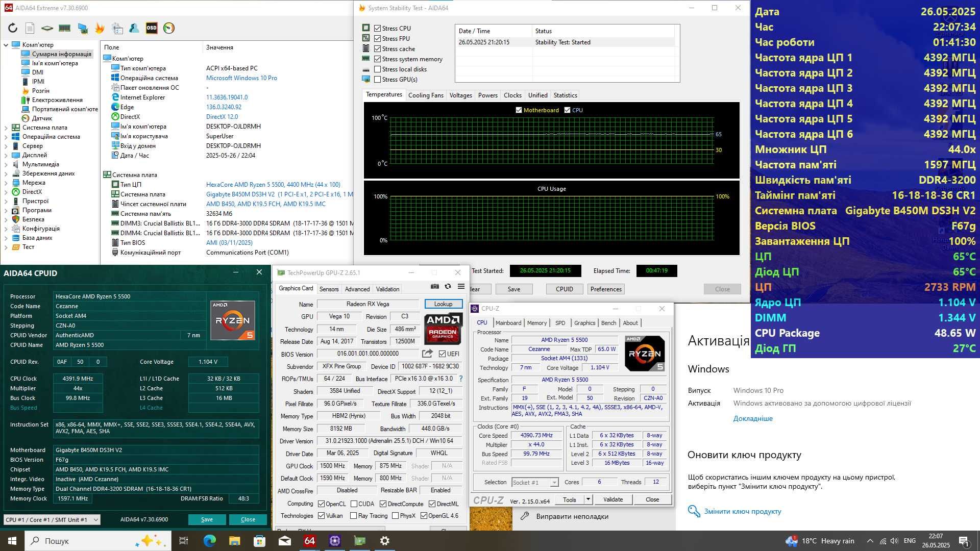Enable the Stress local disks checkbox
The width and height of the screenshot is (980, 551).
click(x=377, y=69)
